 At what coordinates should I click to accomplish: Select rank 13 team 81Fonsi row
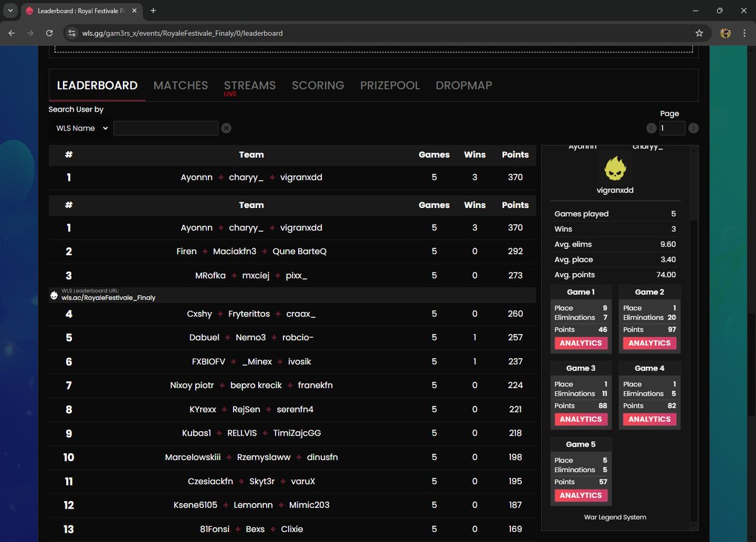coord(292,529)
